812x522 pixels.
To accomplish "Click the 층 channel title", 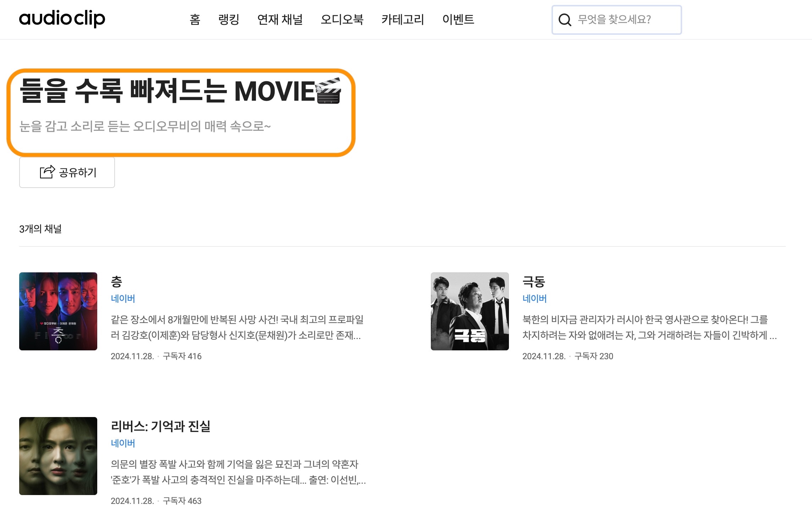I will click(x=116, y=282).
